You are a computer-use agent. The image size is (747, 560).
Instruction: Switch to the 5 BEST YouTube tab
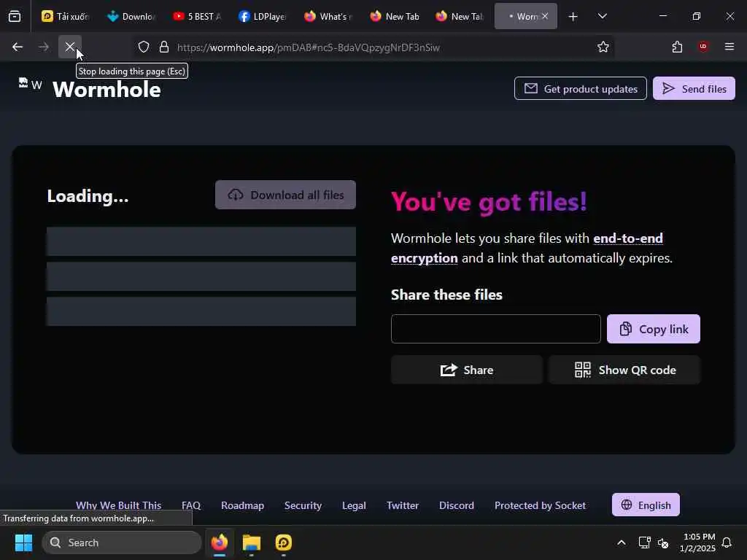pos(197,16)
